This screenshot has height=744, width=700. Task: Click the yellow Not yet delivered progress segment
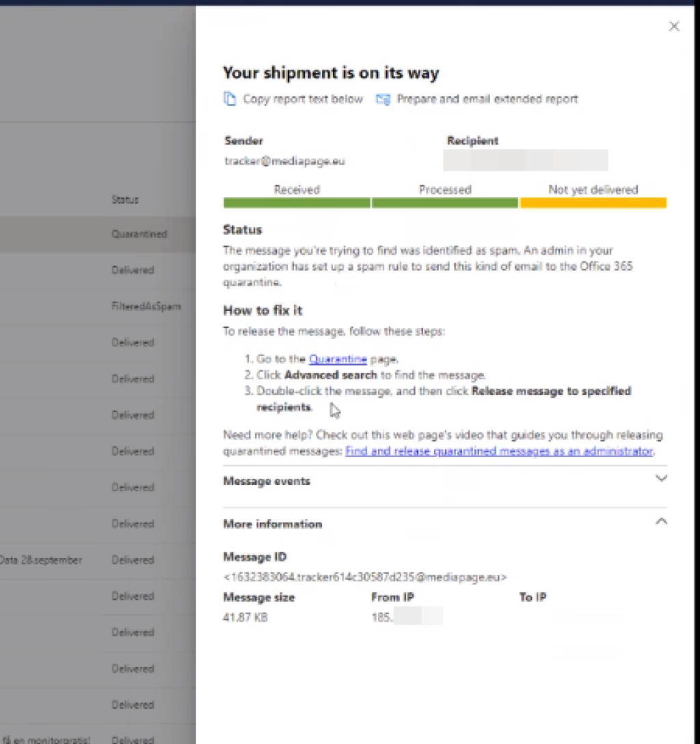tap(593, 202)
